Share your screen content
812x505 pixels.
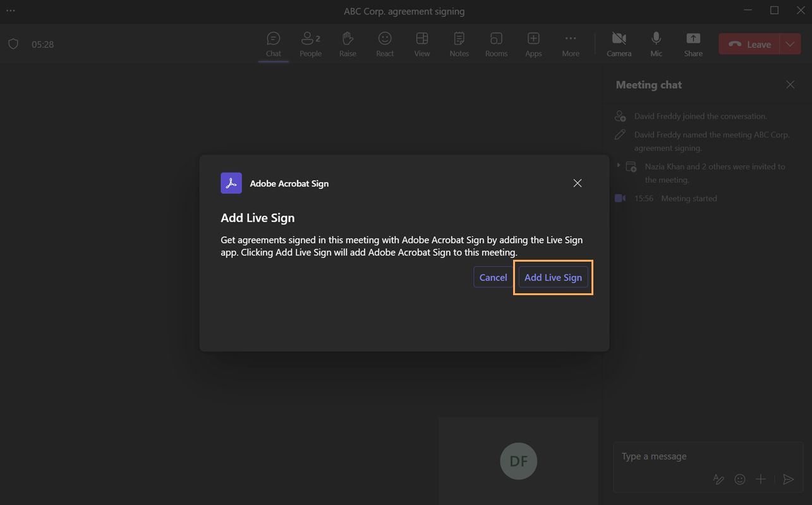(693, 45)
